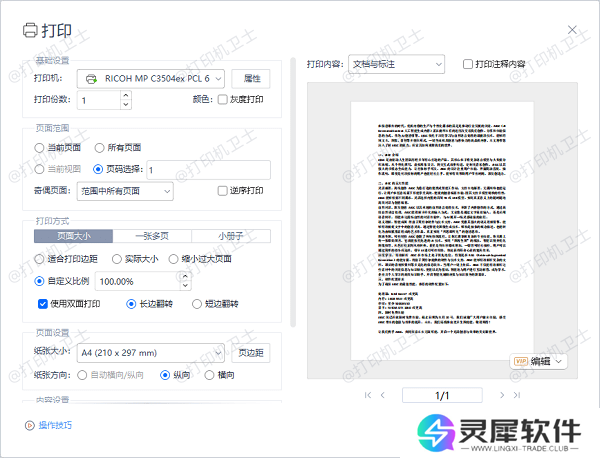
Task: Select 纵向 orientation
Action: [x=165, y=375]
